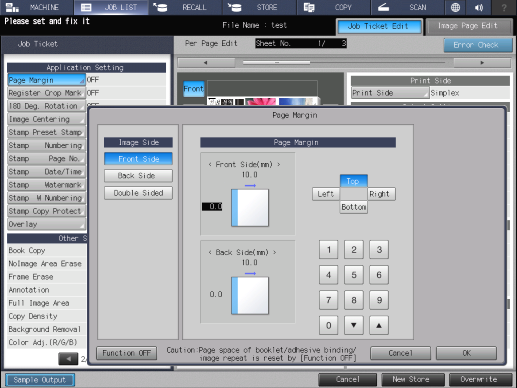The height and width of the screenshot is (388, 517).
Task: Open the globe language icon
Action: tap(455, 7)
